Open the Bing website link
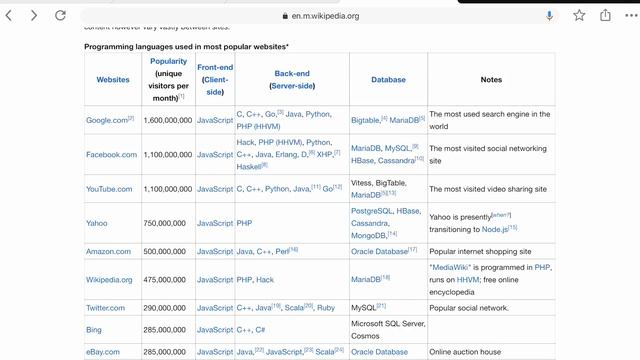640x360 pixels. (x=93, y=330)
